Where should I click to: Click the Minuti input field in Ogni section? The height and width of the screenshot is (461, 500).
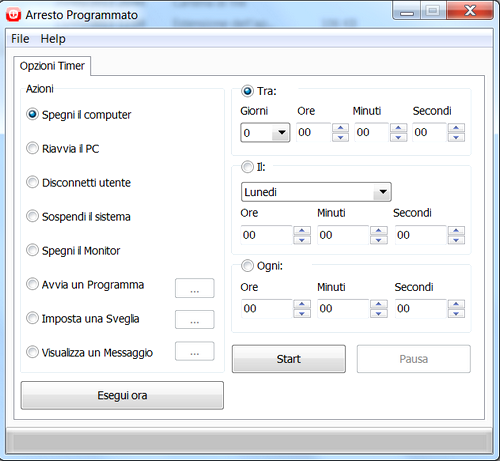pos(343,308)
